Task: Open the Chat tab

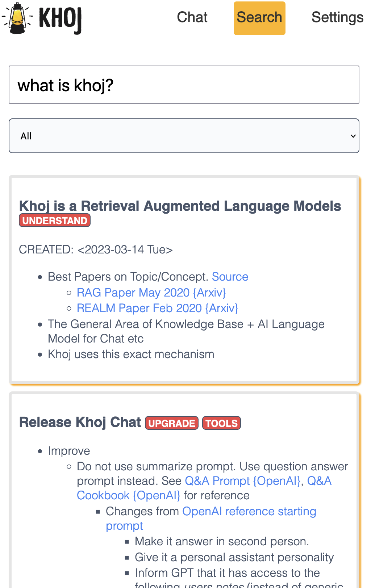Action: tap(192, 17)
